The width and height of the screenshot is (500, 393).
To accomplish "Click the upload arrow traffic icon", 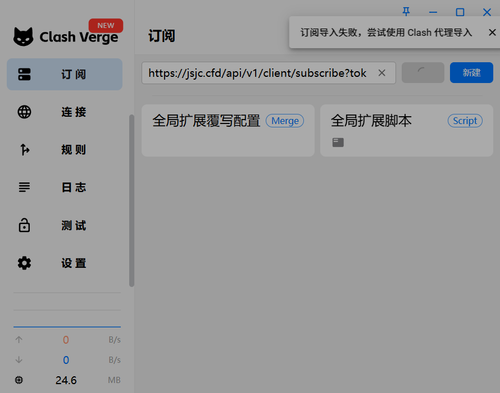I will pyautogui.click(x=19, y=340).
